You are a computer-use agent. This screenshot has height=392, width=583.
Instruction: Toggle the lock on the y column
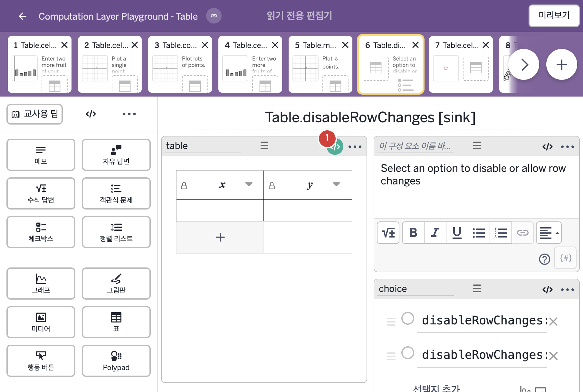pyautogui.click(x=272, y=186)
